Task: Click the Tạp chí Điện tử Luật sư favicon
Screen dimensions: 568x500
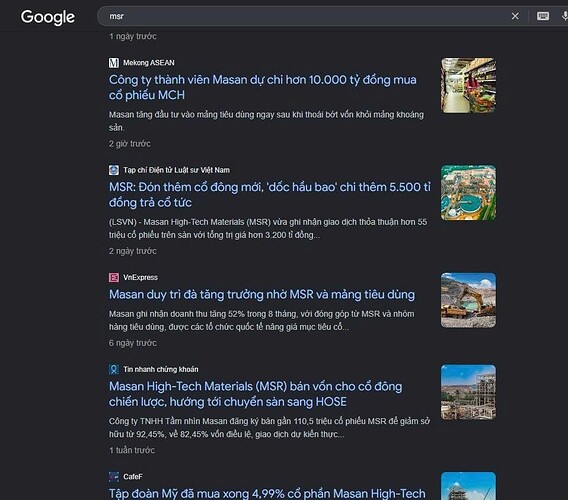Action: (114, 170)
